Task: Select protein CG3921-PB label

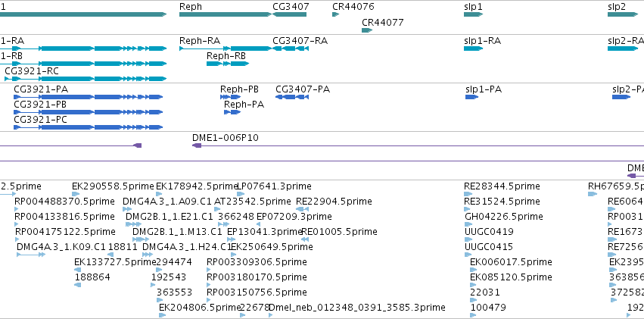Action: [x=40, y=105]
